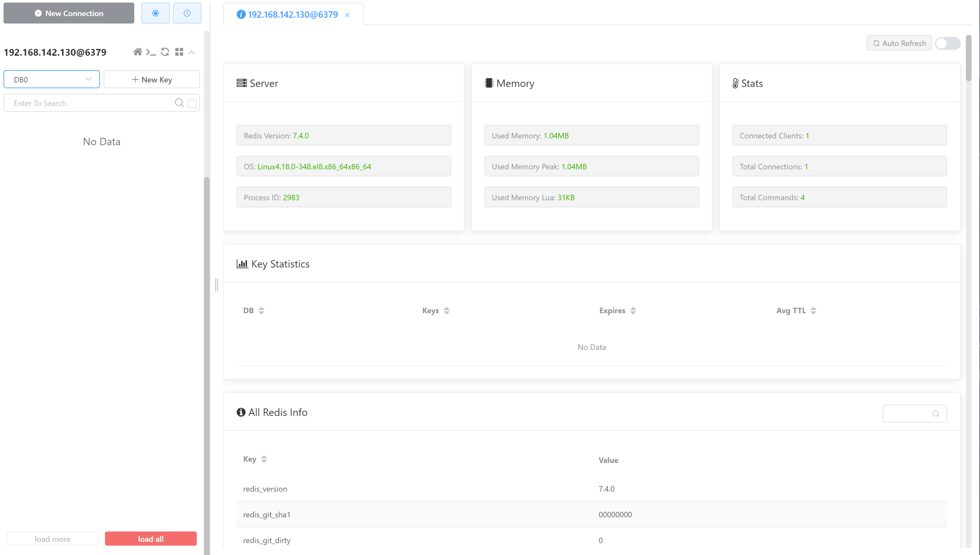Collapse the 192.168.142.130@6379 connection

point(192,52)
